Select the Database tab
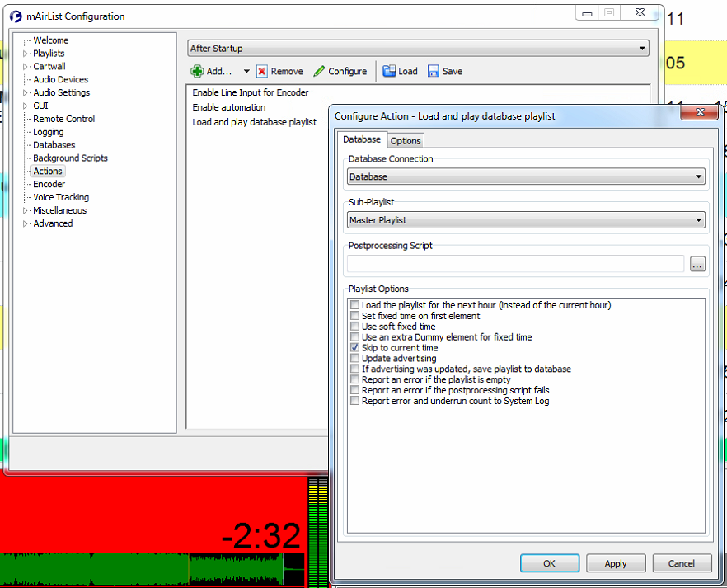727x588 pixels. (x=362, y=139)
